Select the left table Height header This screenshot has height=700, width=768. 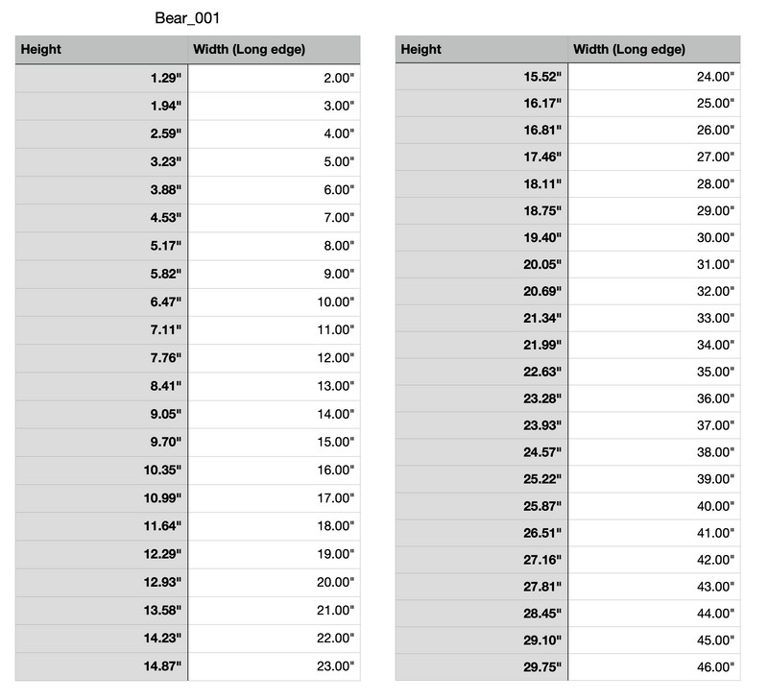[x=102, y=50]
